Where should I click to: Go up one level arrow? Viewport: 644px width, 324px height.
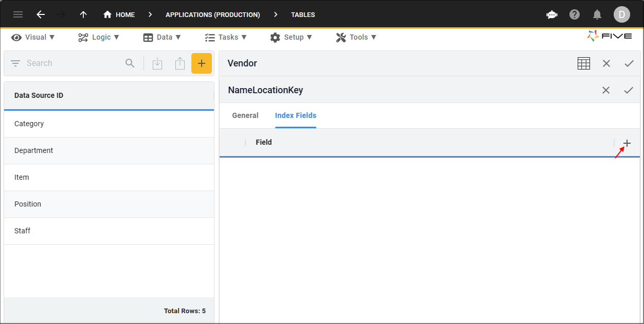[83, 14]
